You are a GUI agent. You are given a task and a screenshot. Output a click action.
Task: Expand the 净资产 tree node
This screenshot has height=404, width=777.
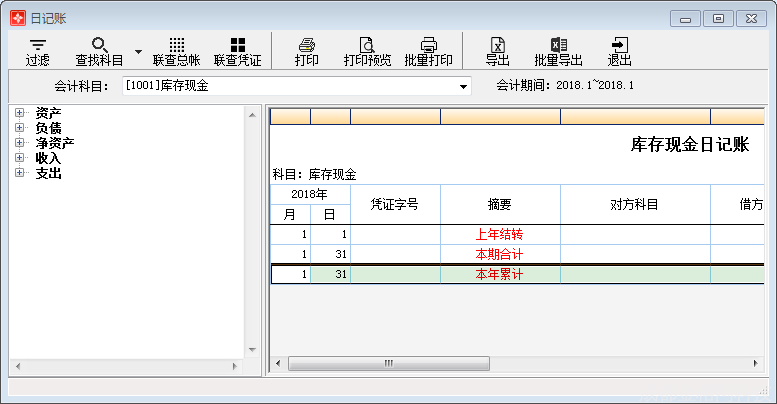coord(19,143)
